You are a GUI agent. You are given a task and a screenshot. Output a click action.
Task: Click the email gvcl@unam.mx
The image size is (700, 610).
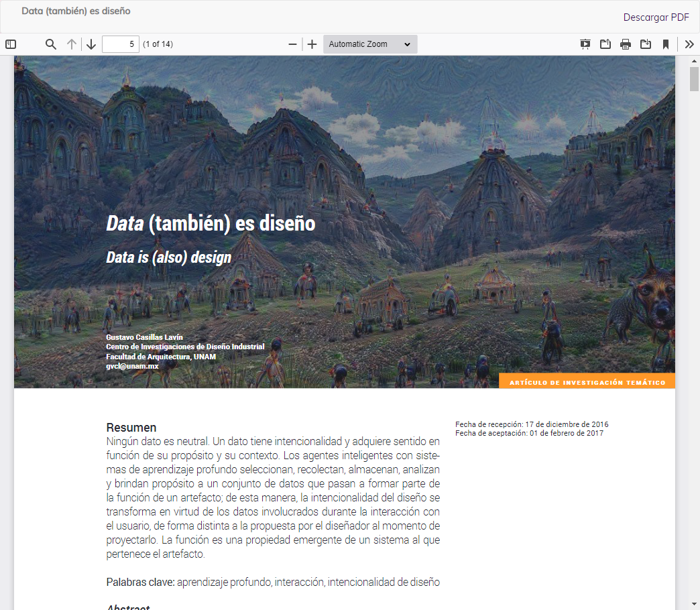pyautogui.click(x=132, y=366)
